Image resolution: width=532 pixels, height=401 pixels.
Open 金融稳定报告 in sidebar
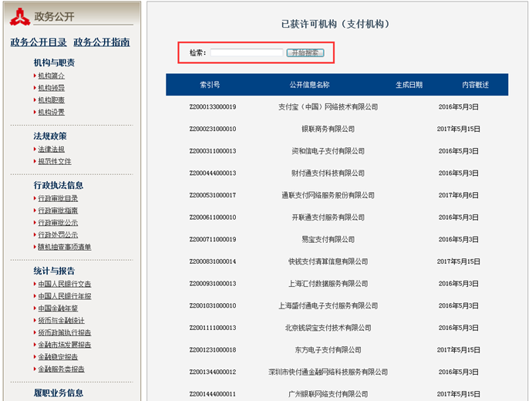(58, 357)
